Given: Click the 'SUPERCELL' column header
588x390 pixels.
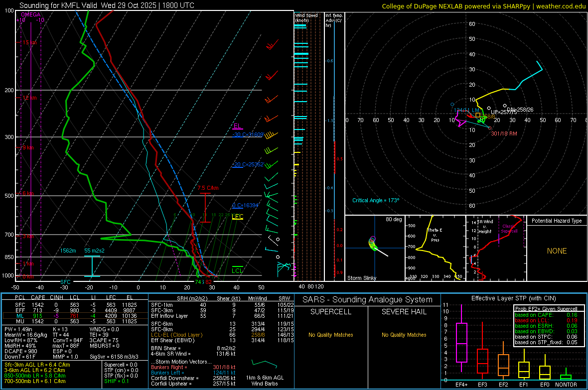Looking at the screenshot, I should (331, 312).
